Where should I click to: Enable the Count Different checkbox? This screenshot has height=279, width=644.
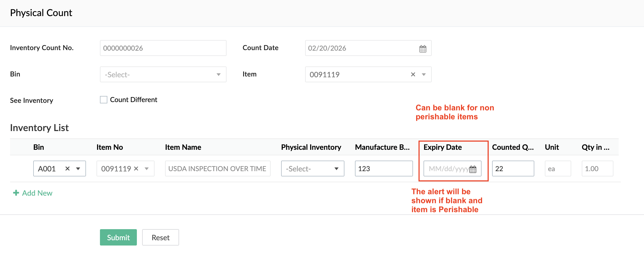(104, 100)
